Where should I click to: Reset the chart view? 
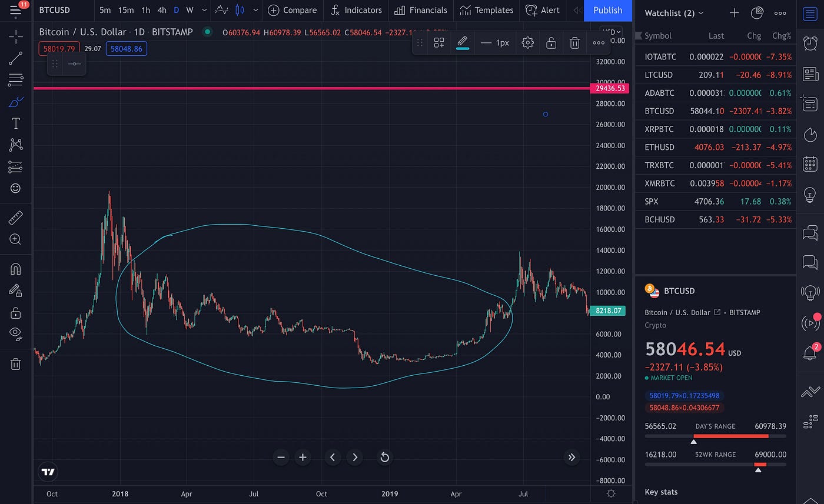[x=385, y=457]
